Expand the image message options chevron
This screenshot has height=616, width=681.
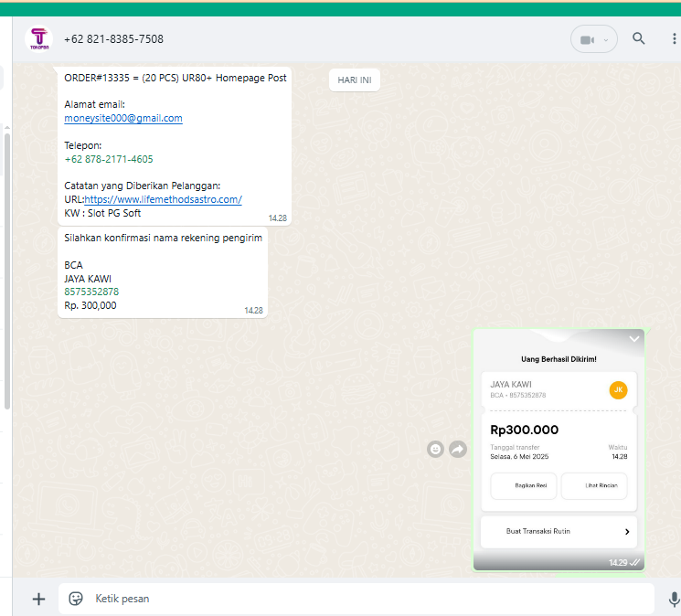634,339
